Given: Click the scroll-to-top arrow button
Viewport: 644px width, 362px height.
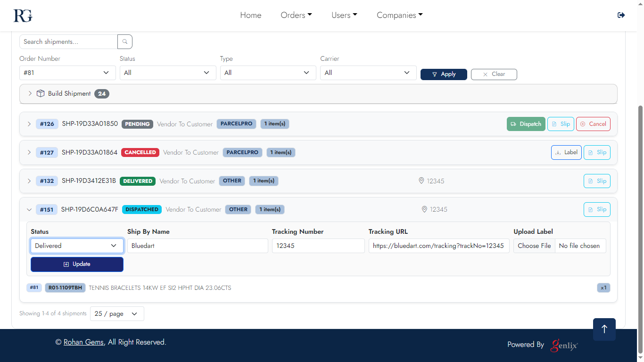Looking at the screenshot, I should (604, 329).
